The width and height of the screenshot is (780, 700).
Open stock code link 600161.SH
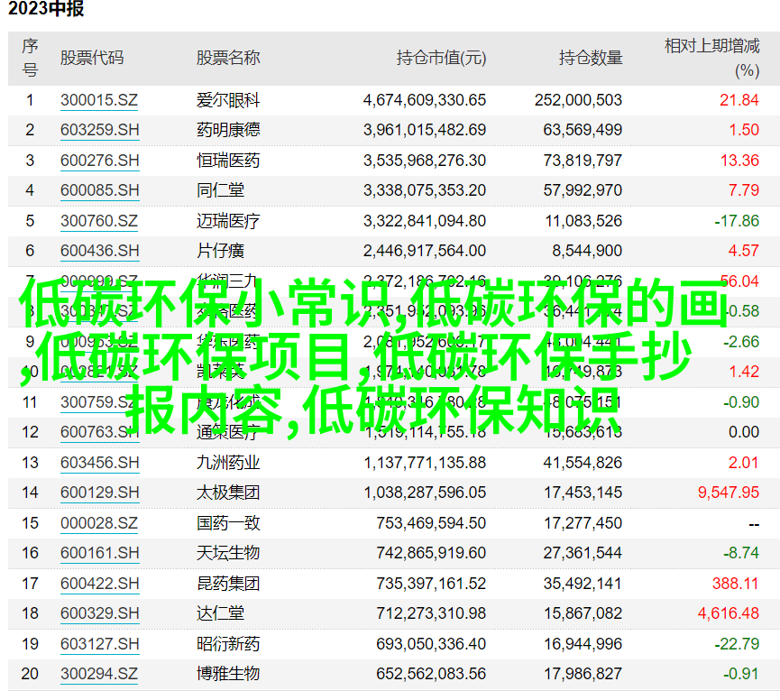click(99, 553)
